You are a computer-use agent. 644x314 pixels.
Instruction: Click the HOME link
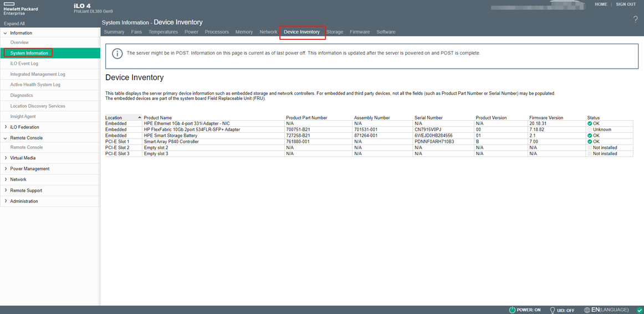pos(601,4)
